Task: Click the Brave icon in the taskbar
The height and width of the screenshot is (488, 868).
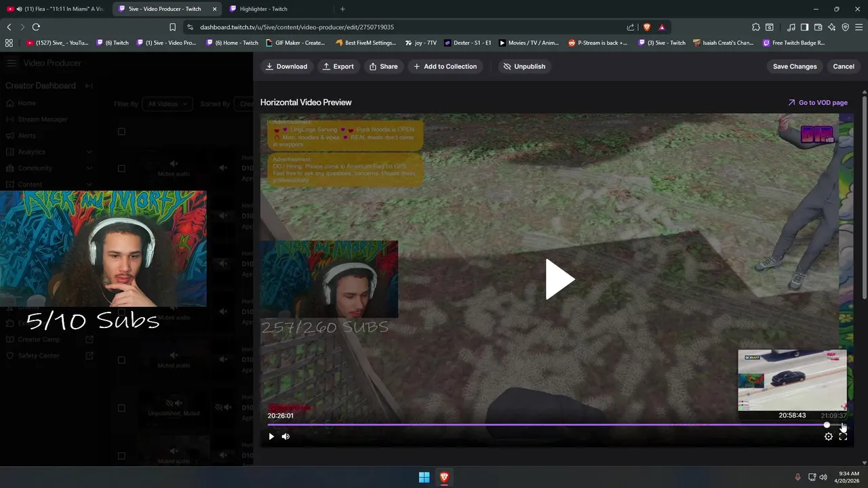Action: 444,477
